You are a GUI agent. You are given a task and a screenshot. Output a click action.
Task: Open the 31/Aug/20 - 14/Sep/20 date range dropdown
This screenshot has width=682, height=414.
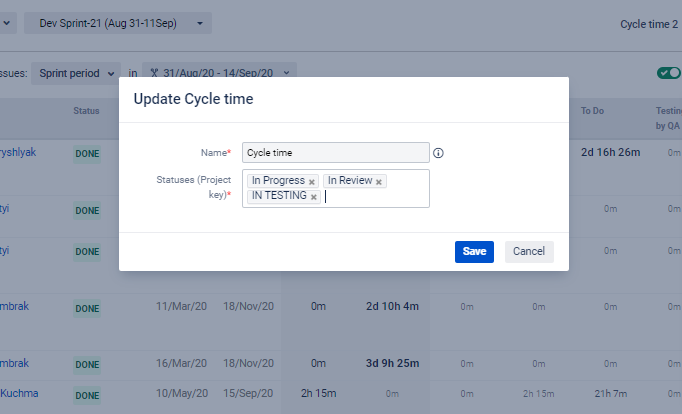(x=219, y=73)
